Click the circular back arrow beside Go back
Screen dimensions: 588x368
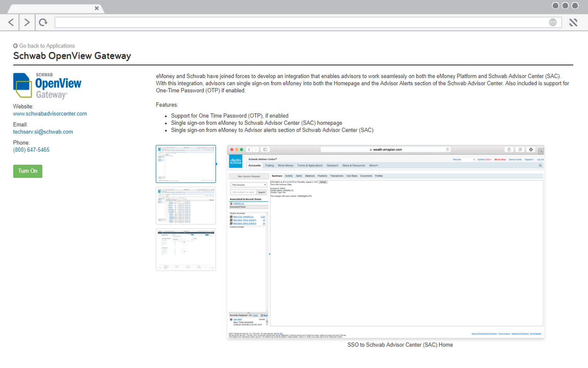click(15, 46)
